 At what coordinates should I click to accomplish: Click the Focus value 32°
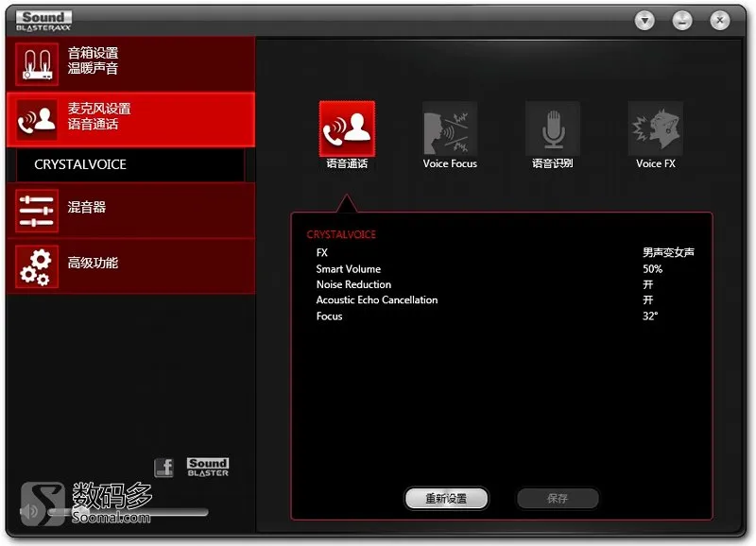(x=650, y=316)
